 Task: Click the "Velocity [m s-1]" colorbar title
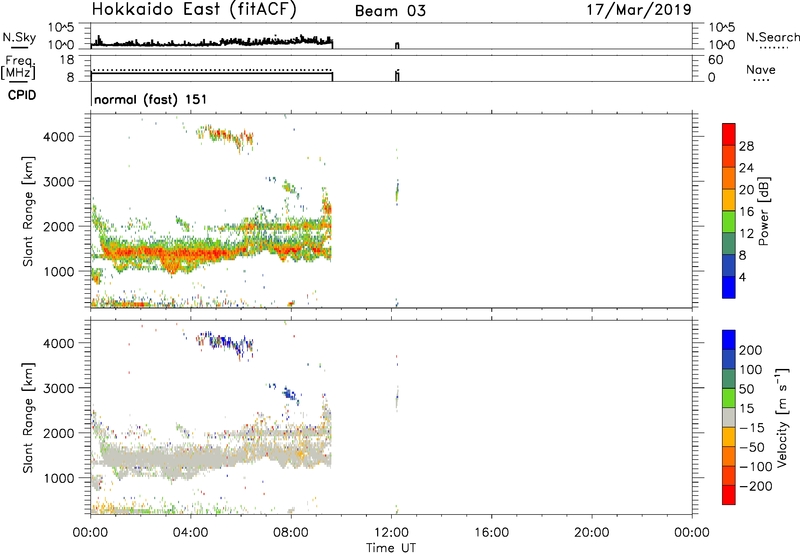coord(782,417)
